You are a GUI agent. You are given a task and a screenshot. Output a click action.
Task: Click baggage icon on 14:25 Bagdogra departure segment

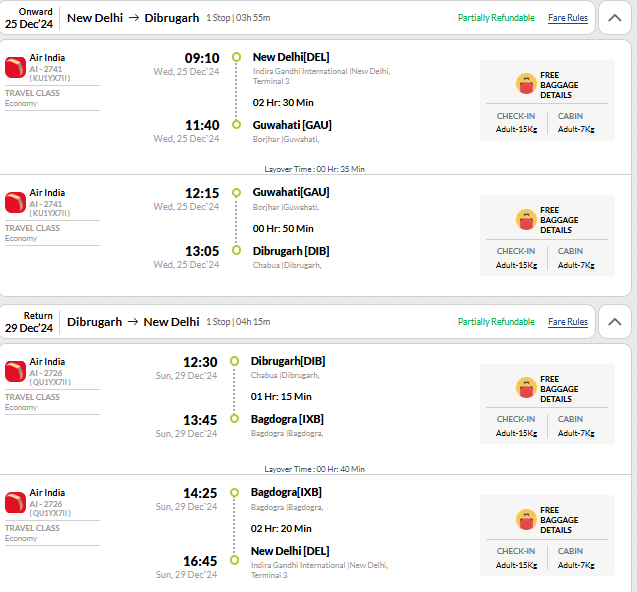(x=526, y=519)
